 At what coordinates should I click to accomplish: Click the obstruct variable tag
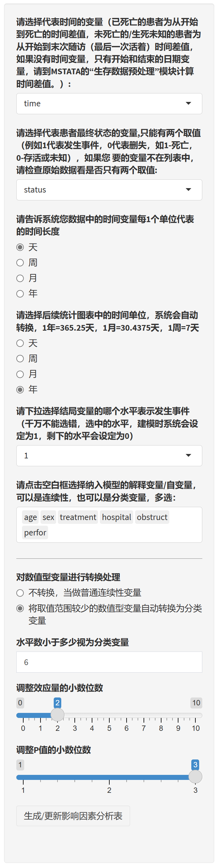click(152, 517)
